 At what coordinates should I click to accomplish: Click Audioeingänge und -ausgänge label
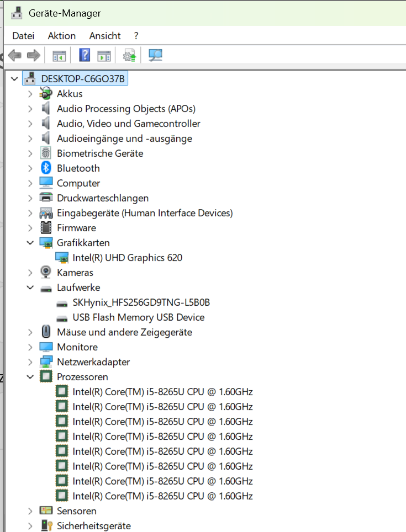point(125,138)
